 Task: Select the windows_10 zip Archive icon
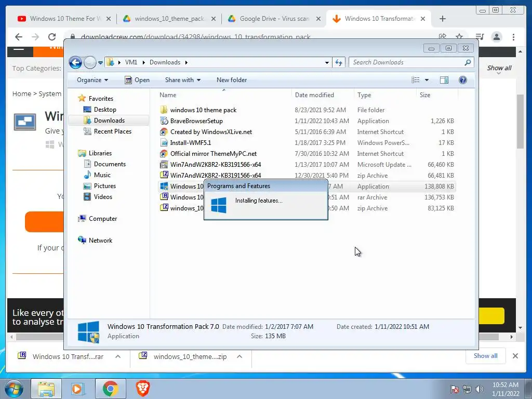[164, 208]
